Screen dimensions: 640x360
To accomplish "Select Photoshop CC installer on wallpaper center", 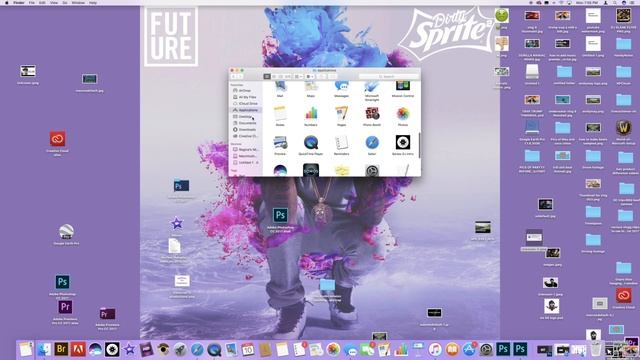I will [x=280, y=215].
